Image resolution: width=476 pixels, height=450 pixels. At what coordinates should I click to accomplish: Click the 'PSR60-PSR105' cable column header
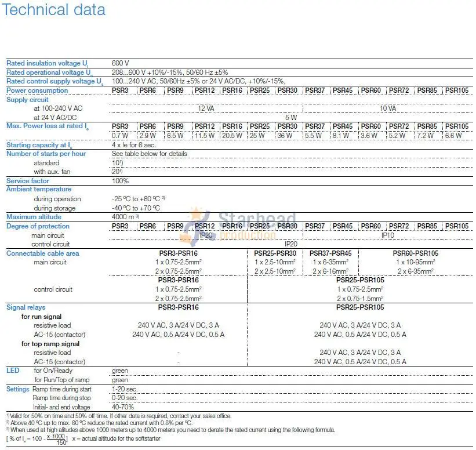pos(416,253)
